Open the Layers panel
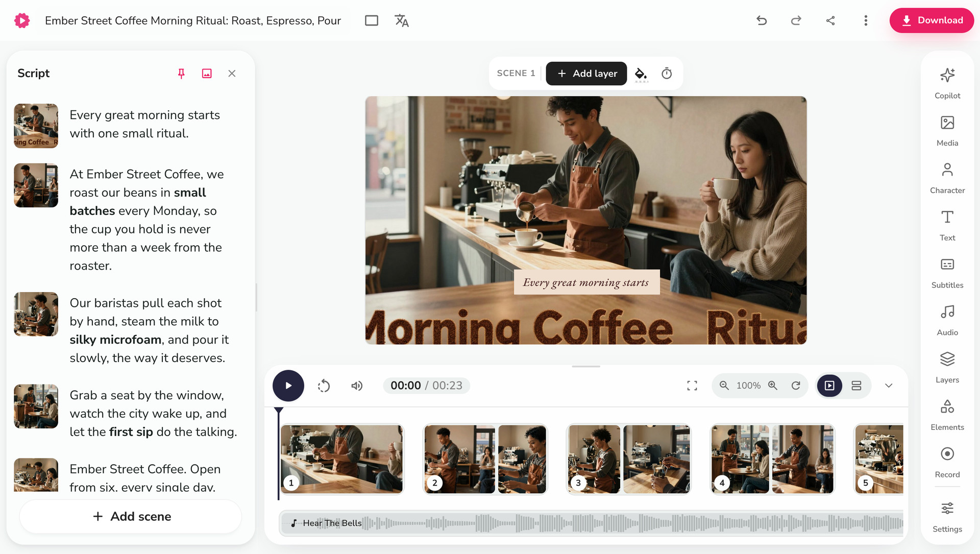 pyautogui.click(x=947, y=368)
